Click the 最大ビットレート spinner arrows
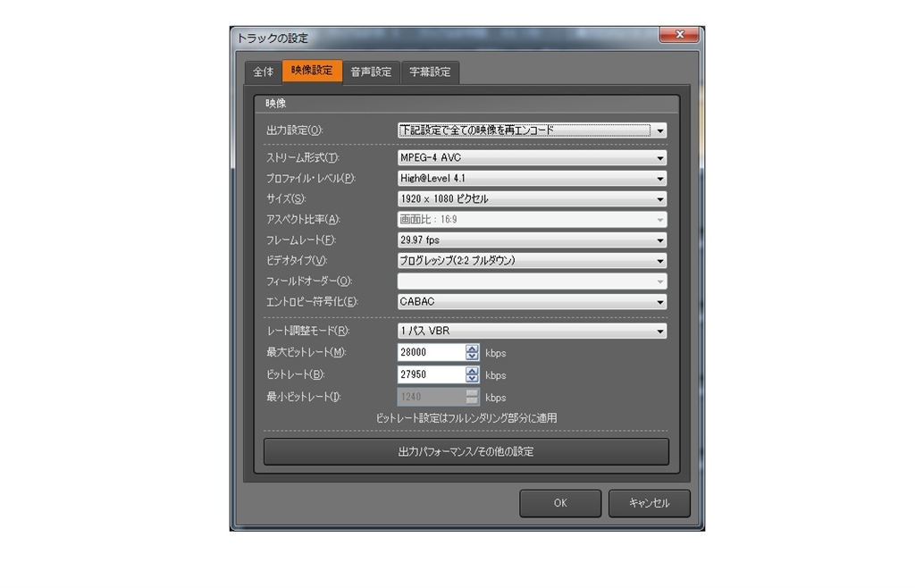 [472, 352]
